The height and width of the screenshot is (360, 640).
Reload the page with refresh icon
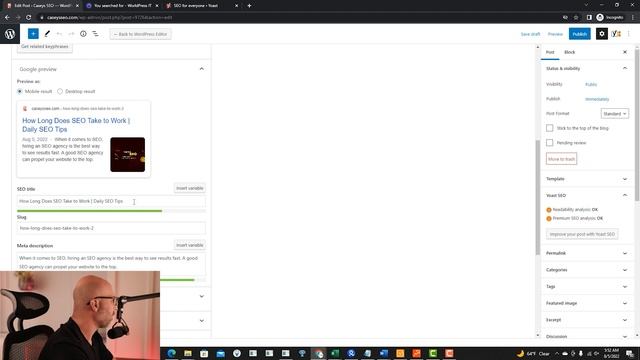pyautogui.click(x=29, y=18)
